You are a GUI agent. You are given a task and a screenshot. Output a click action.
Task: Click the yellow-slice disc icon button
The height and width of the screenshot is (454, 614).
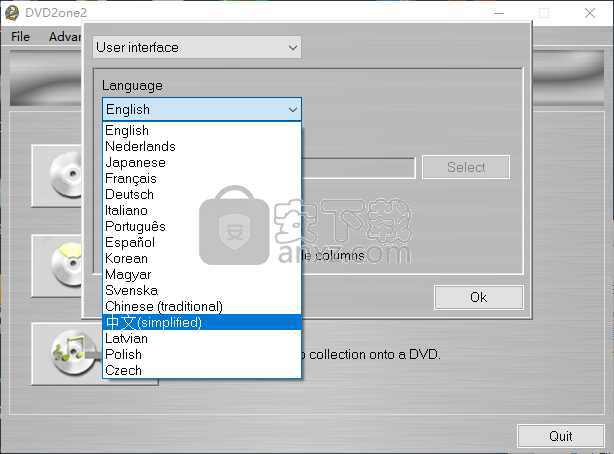pyautogui.click(x=57, y=266)
